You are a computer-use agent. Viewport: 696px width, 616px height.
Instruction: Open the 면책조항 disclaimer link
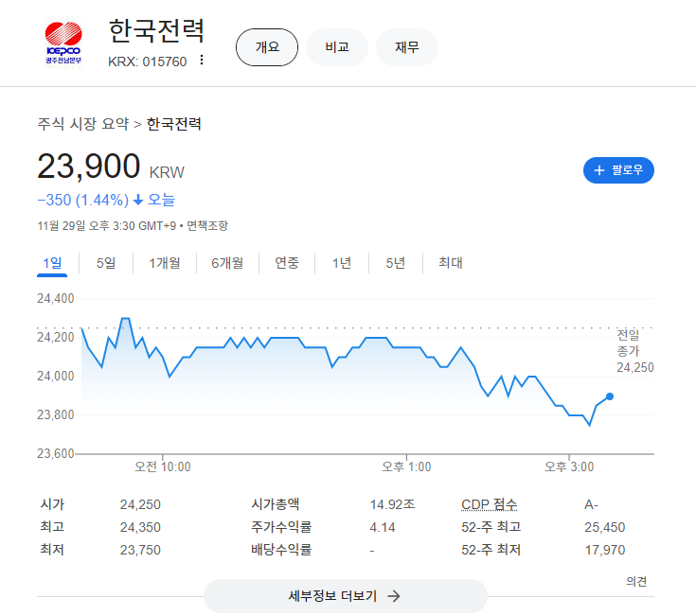click(x=207, y=226)
